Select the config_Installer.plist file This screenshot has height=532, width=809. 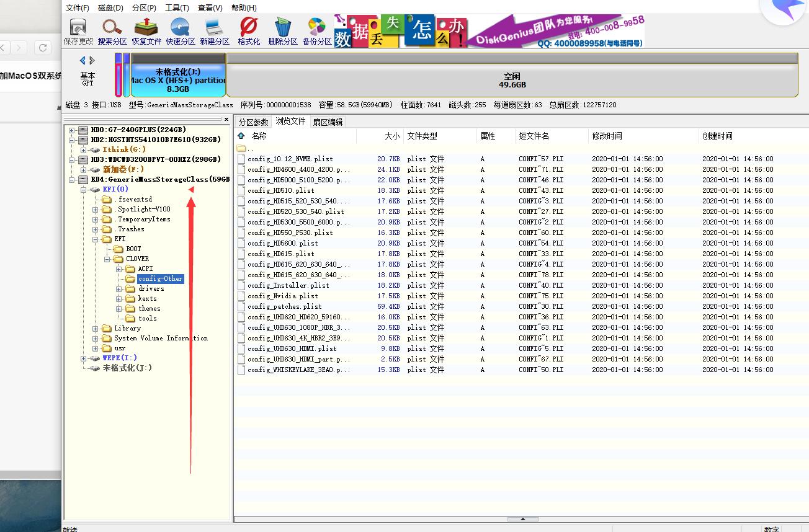click(288, 285)
